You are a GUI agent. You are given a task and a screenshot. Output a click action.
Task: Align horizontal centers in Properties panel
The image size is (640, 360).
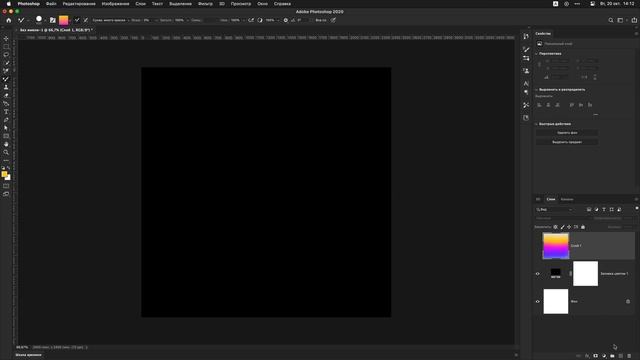point(548,105)
